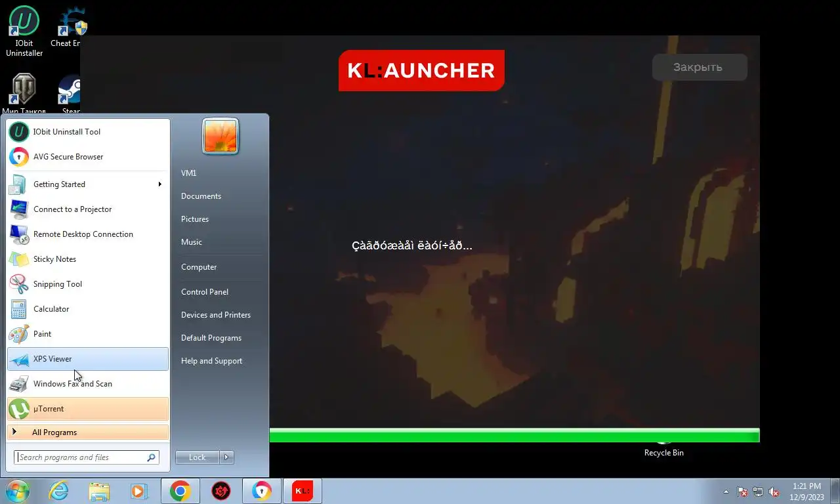Open Internet Explorer from taskbar
The height and width of the screenshot is (504, 840).
coord(58,491)
